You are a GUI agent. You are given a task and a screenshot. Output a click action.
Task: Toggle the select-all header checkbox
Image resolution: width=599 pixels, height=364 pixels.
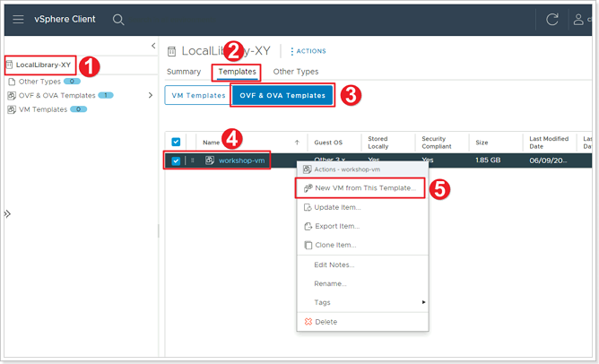click(x=176, y=142)
